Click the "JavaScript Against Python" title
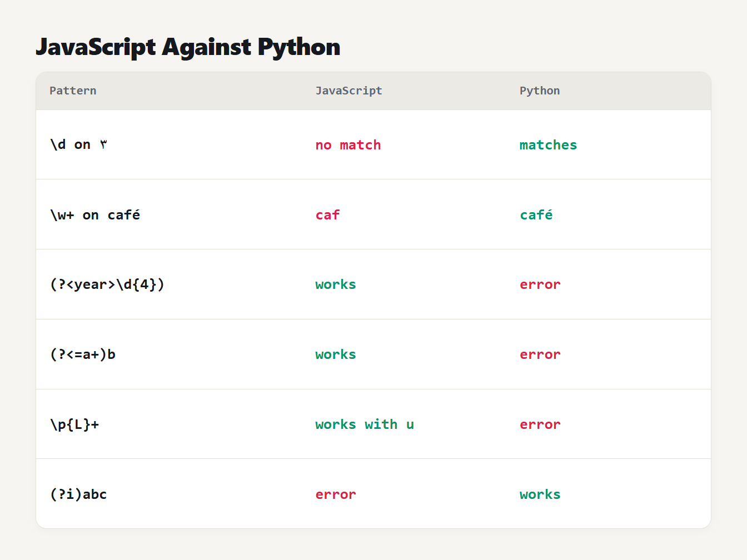This screenshot has height=560, width=747. tap(188, 47)
